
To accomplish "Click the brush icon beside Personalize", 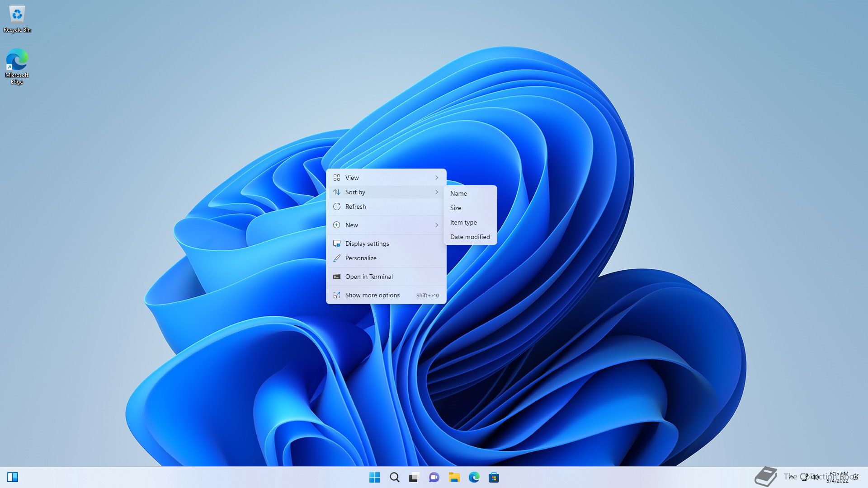I will tap(337, 258).
